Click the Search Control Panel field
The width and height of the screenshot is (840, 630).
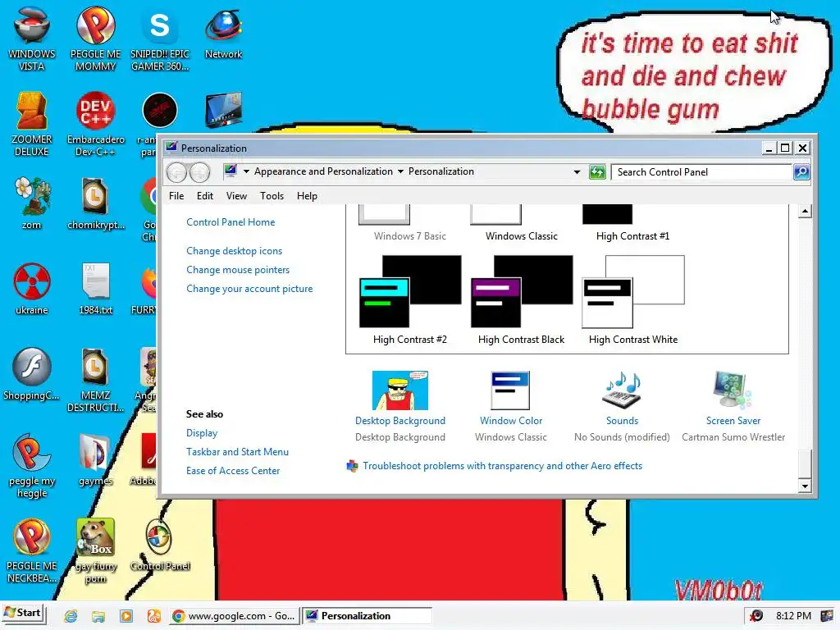701,172
